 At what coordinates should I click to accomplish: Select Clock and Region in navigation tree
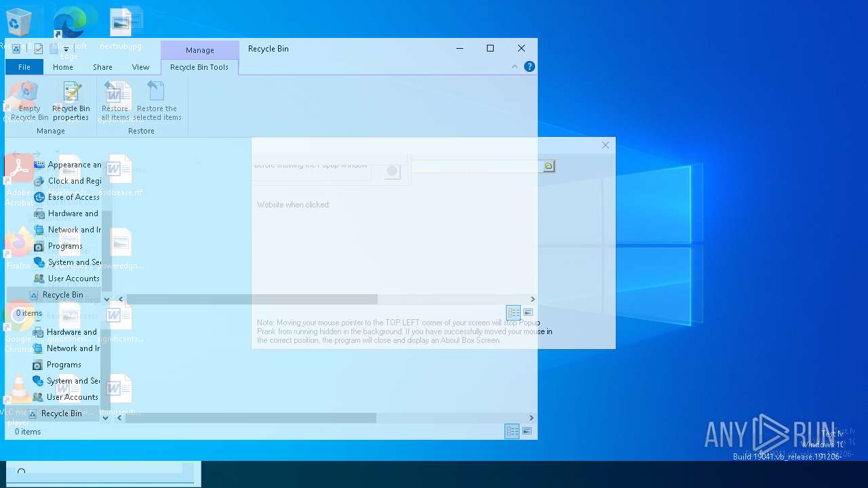coord(67,181)
